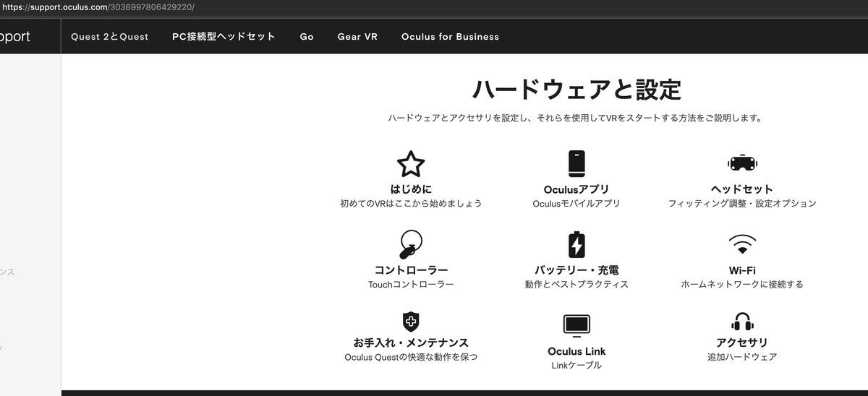Open the PC接続型ヘッドセット menu
Viewport: 868px width, 396px height.
(224, 36)
